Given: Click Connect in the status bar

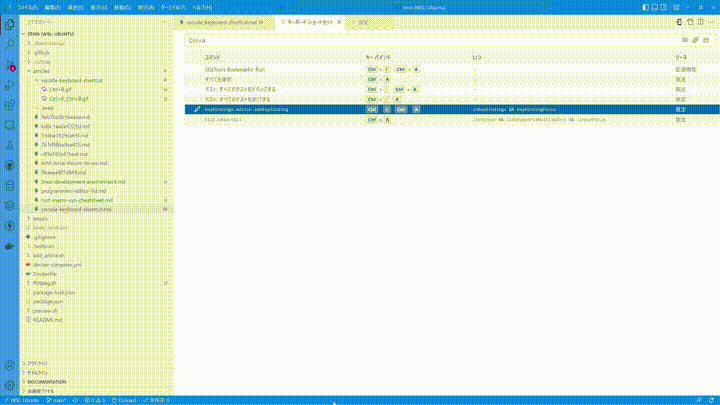Looking at the screenshot, I should tap(124, 400).
